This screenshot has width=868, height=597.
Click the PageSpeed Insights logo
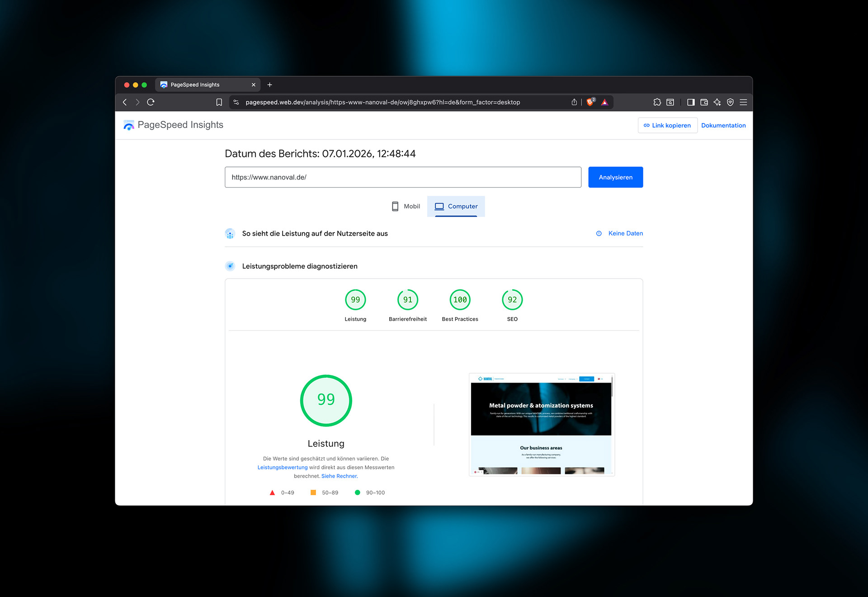click(129, 125)
